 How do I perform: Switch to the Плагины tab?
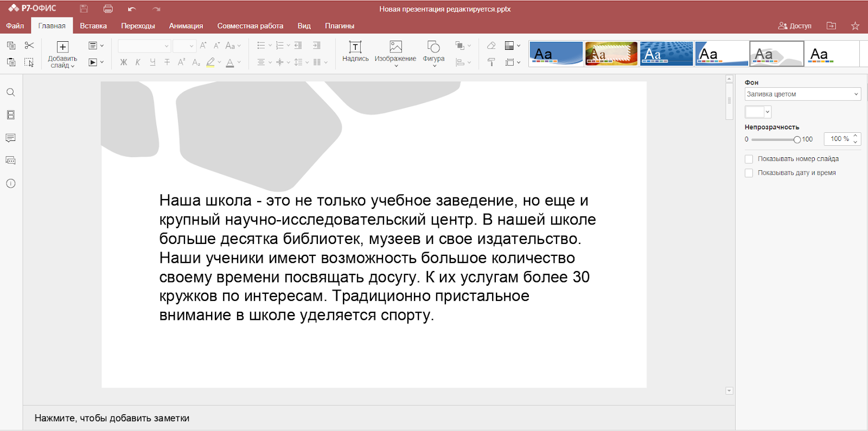click(340, 25)
